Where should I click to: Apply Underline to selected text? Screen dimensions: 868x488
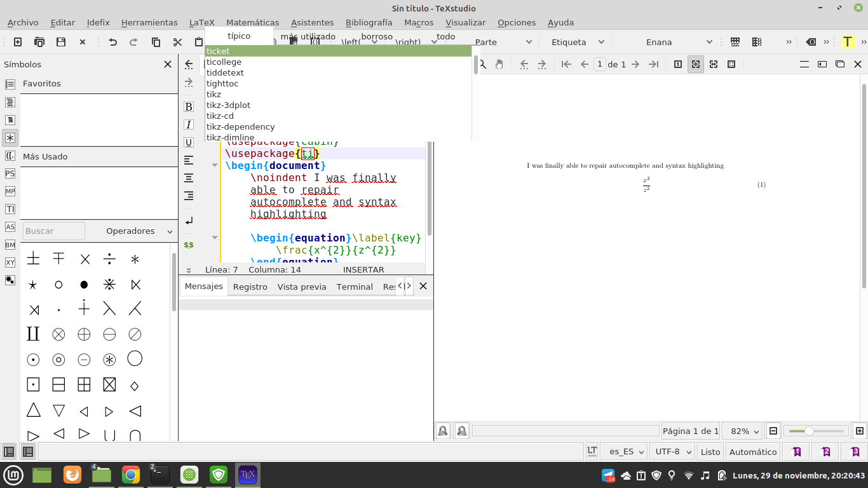[188, 142]
